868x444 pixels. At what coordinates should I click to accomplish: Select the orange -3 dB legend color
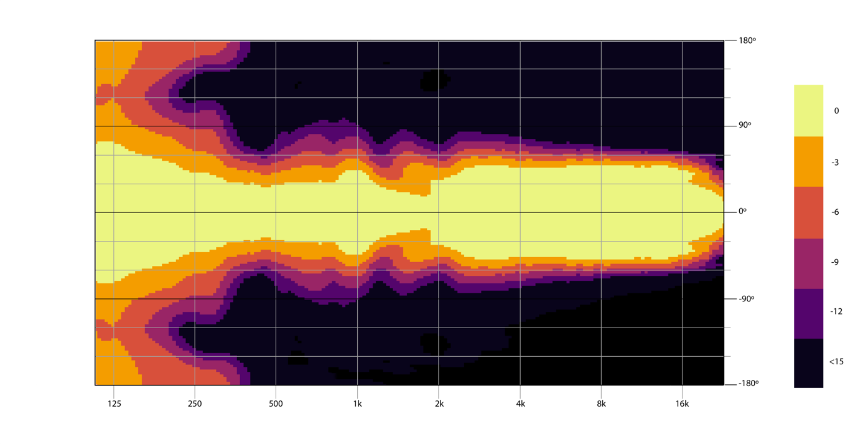point(808,162)
